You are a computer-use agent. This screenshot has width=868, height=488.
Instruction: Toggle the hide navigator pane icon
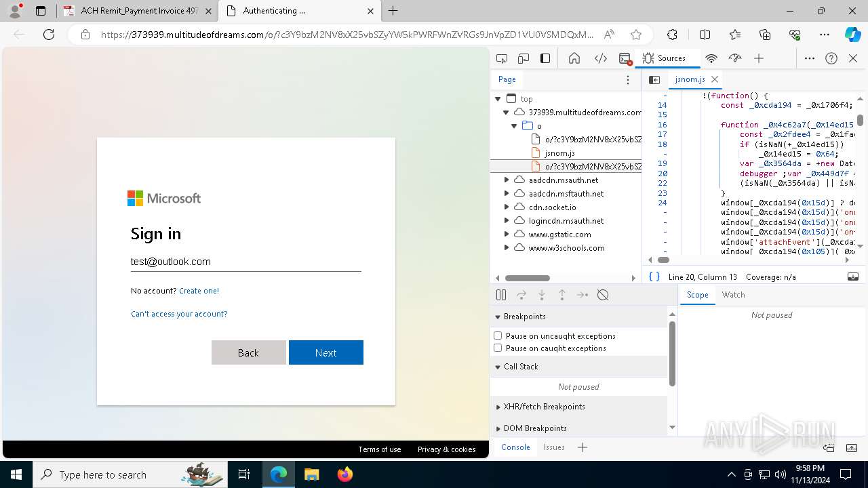tap(654, 79)
